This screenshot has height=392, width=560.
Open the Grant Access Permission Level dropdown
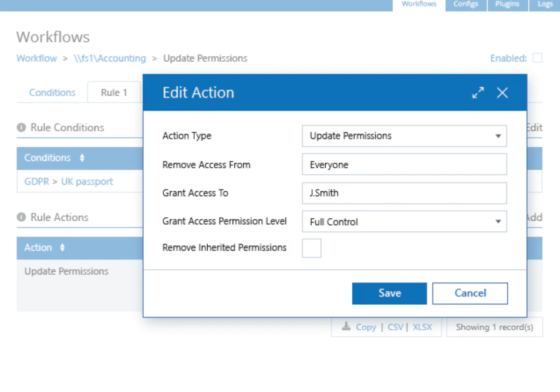click(500, 222)
